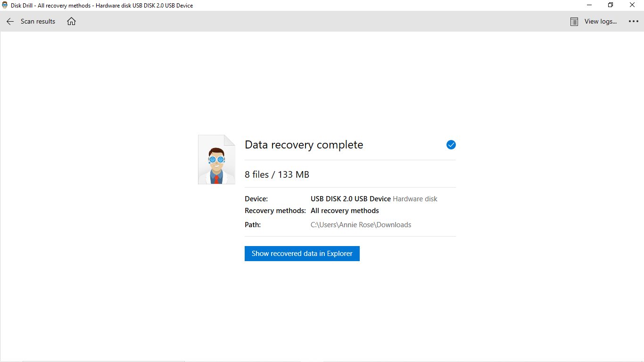This screenshot has width=644, height=362.
Task: Click the logs document icon
Action: [x=574, y=21]
